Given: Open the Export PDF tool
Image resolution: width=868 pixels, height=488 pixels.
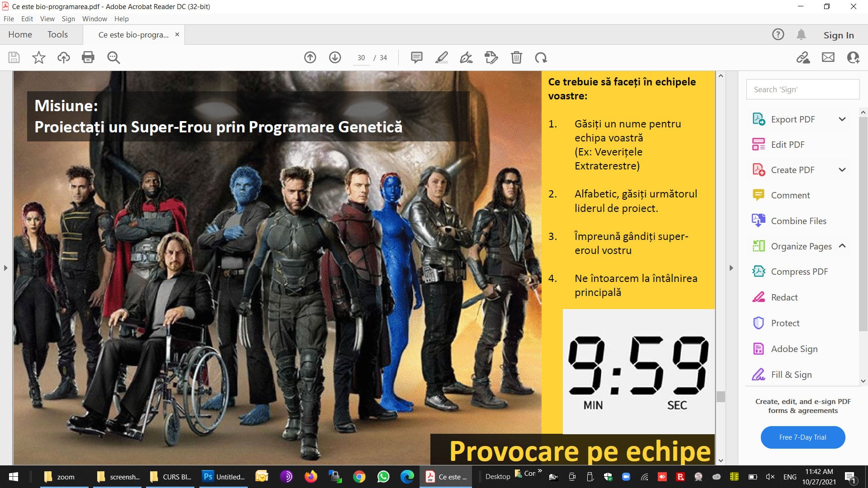Looking at the screenshot, I should click(793, 119).
